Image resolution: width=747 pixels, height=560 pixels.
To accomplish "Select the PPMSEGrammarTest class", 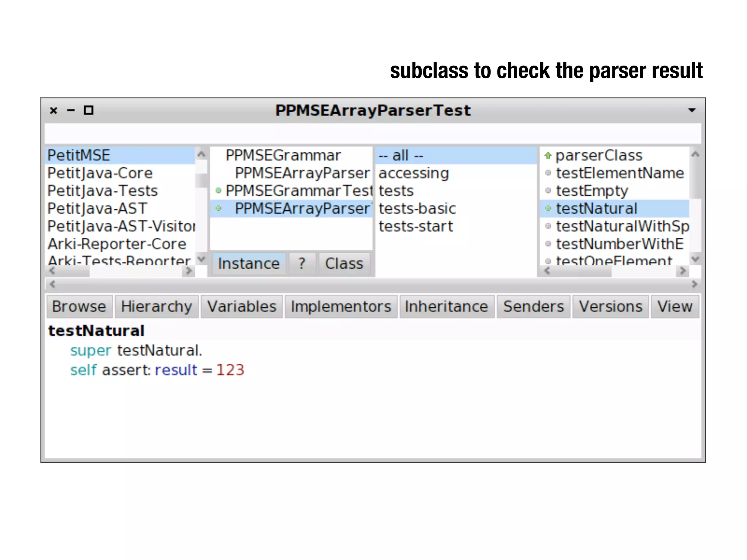I will 291,191.
